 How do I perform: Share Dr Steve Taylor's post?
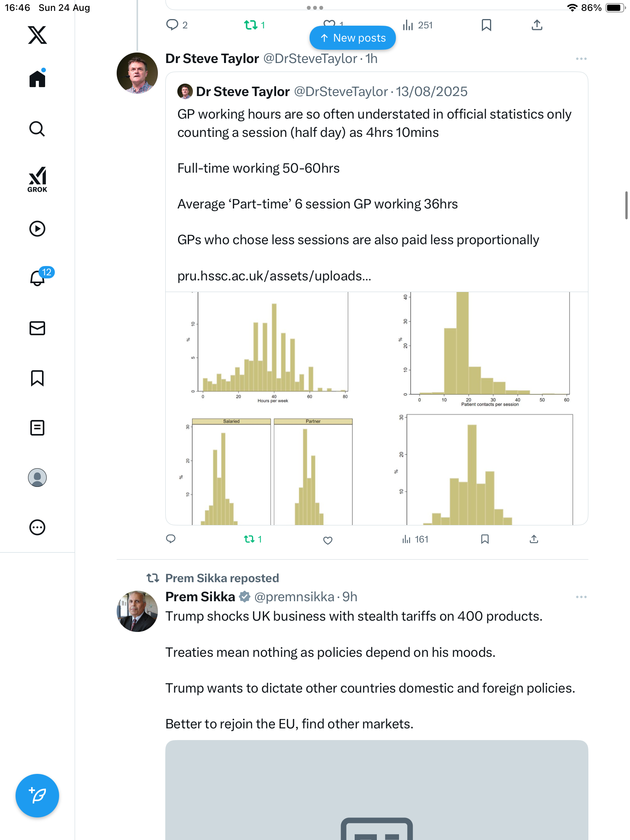coord(534,539)
